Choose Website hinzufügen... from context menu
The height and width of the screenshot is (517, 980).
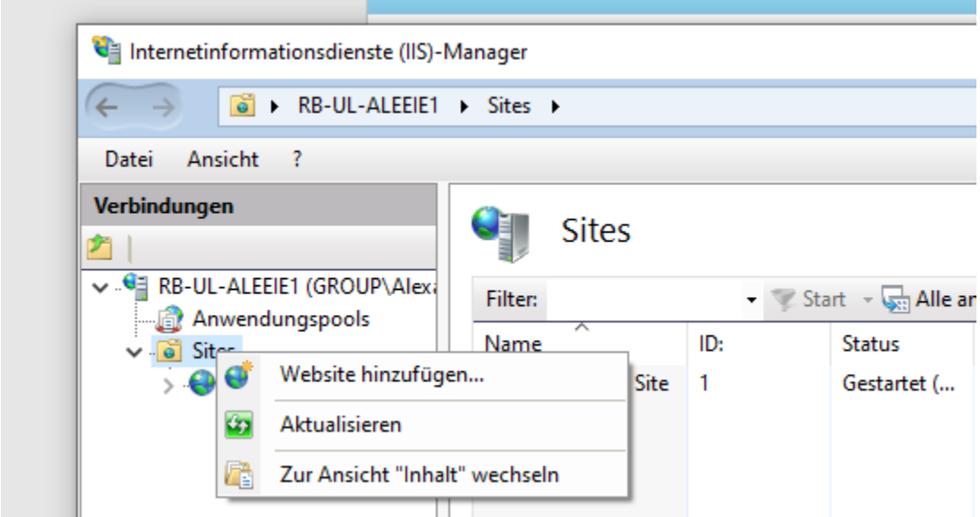point(422,375)
